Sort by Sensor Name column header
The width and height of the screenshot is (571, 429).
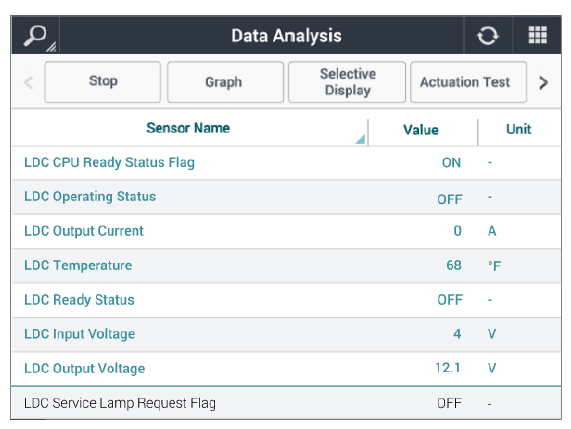188,128
